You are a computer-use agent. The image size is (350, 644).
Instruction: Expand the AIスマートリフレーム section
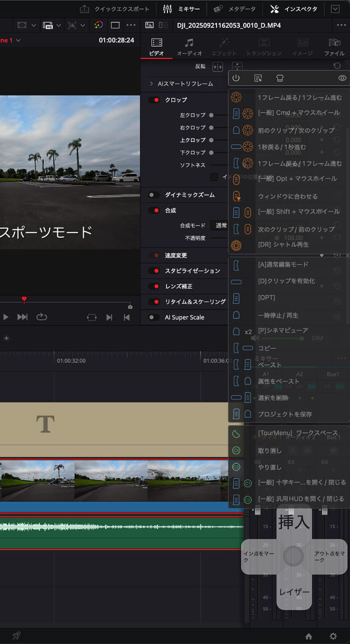click(x=151, y=84)
